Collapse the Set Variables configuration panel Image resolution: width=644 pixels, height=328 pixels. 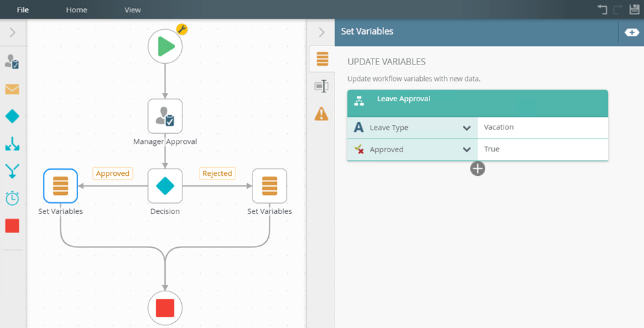point(322,32)
